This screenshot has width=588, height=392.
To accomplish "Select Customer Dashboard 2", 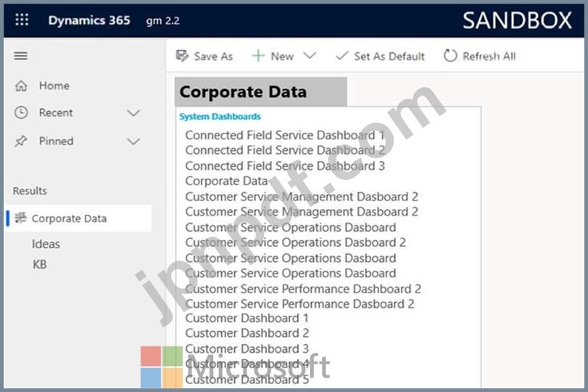I will 247,333.
